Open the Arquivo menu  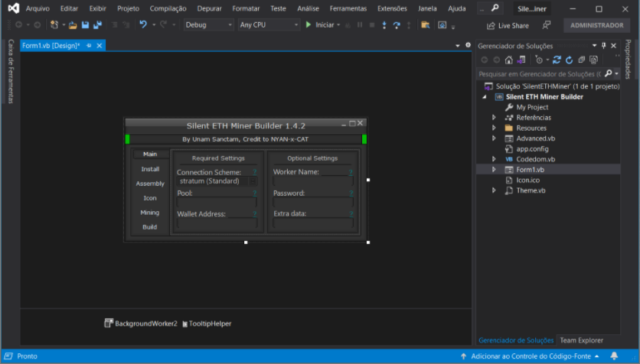click(38, 8)
